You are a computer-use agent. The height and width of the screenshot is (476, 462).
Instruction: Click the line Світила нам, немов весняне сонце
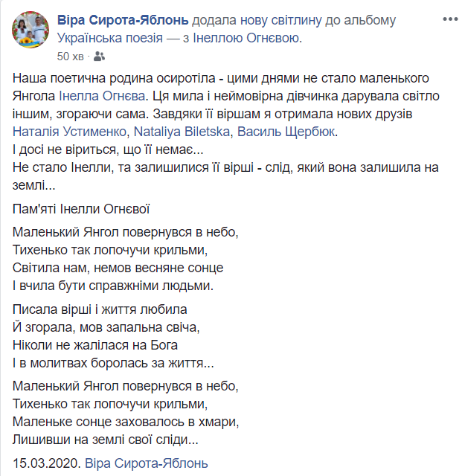(118, 268)
